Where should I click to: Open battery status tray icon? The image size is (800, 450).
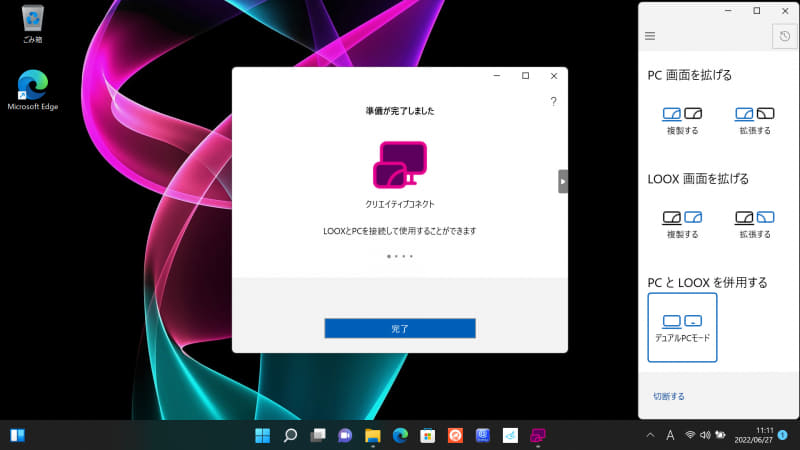click(720, 435)
